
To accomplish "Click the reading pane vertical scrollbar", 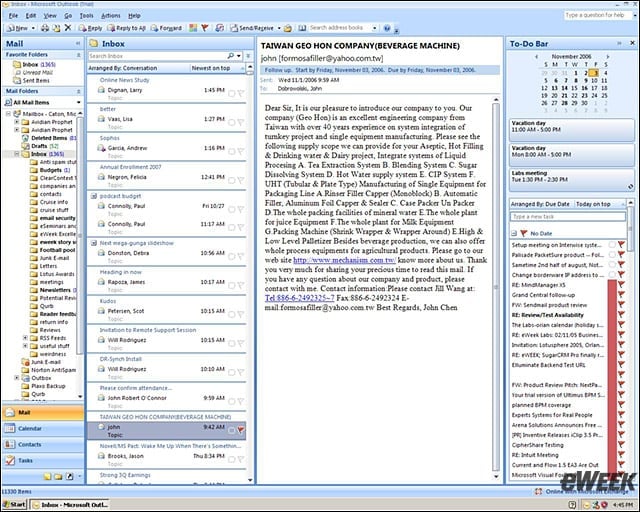I will coord(496,287).
